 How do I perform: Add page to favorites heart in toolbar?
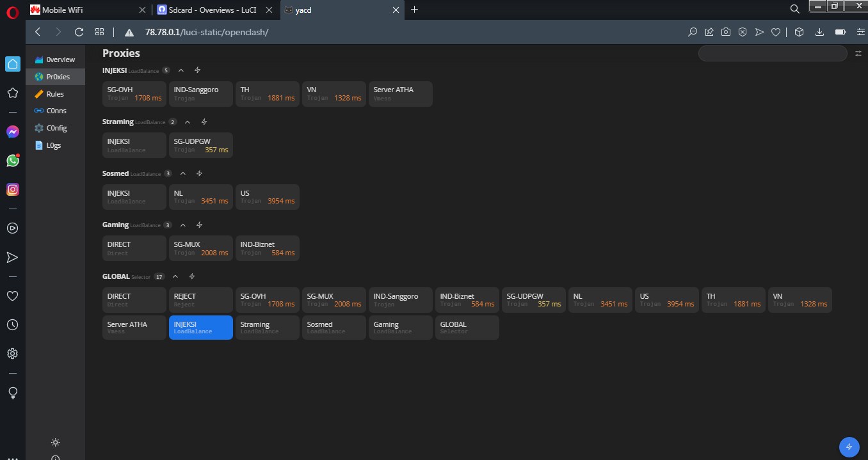(776, 32)
